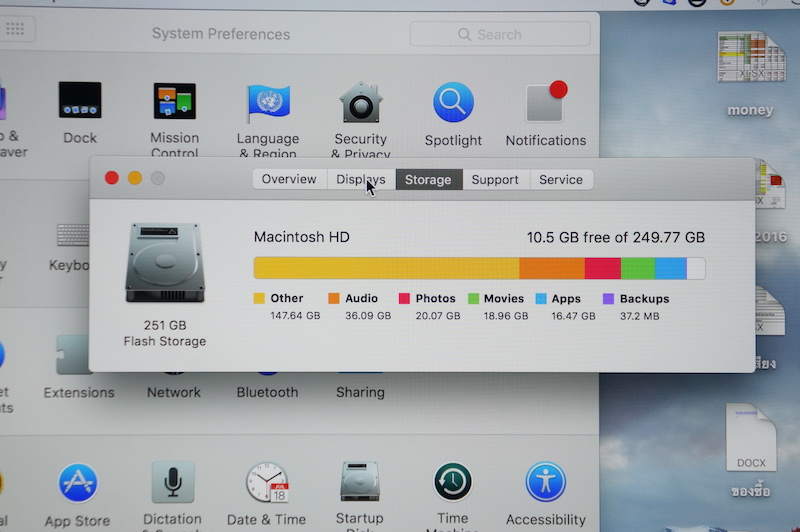The width and height of the screenshot is (800, 532).
Task: Click "10.5 GB free of 249.77 GB" text
Action: click(615, 238)
